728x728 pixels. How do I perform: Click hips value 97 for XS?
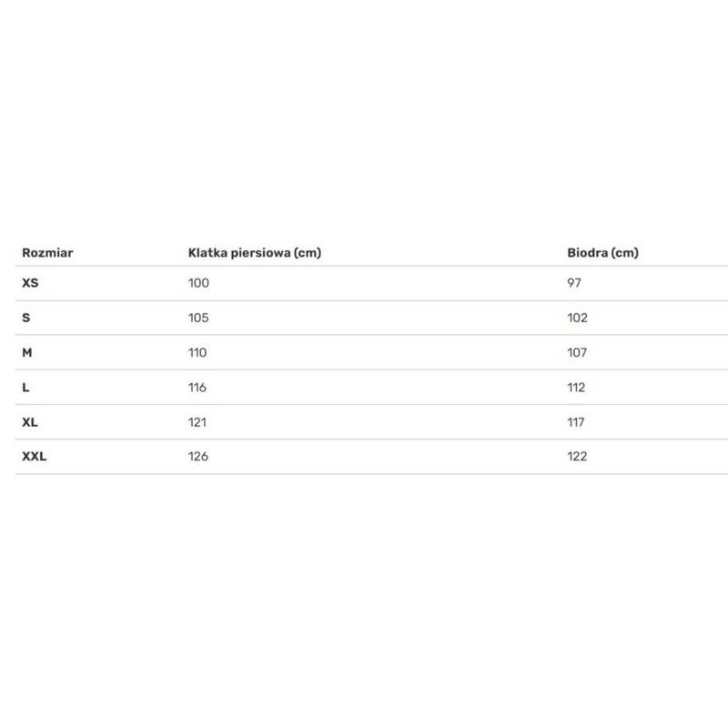tap(574, 283)
